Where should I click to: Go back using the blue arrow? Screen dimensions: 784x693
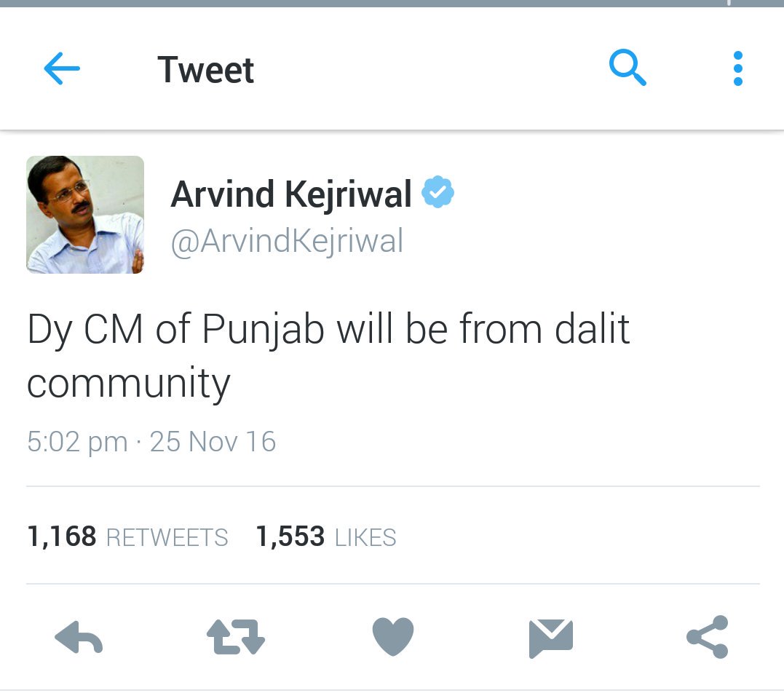coord(62,68)
